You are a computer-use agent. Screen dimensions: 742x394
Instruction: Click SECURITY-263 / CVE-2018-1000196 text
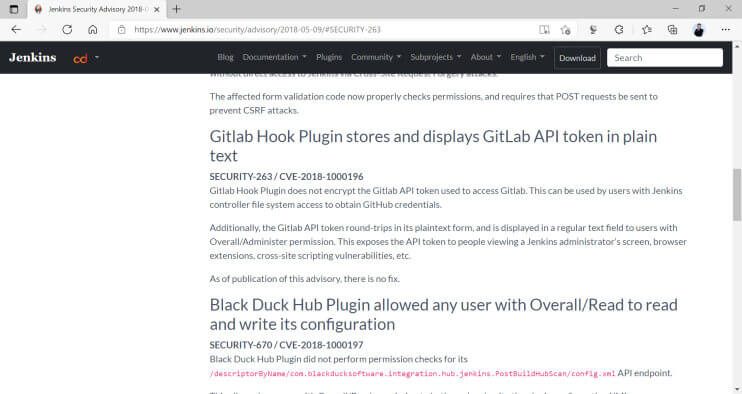click(x=286, y=176)
